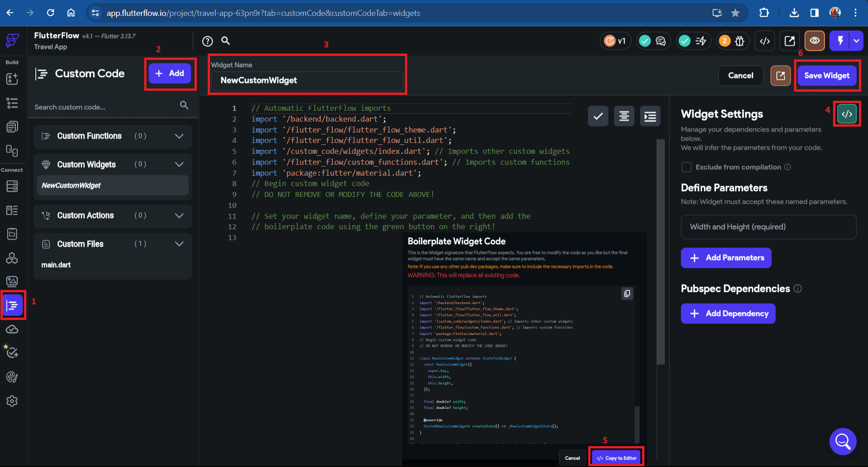
Task: Open main.dart under Custom Files
Action: coord(56,265)
